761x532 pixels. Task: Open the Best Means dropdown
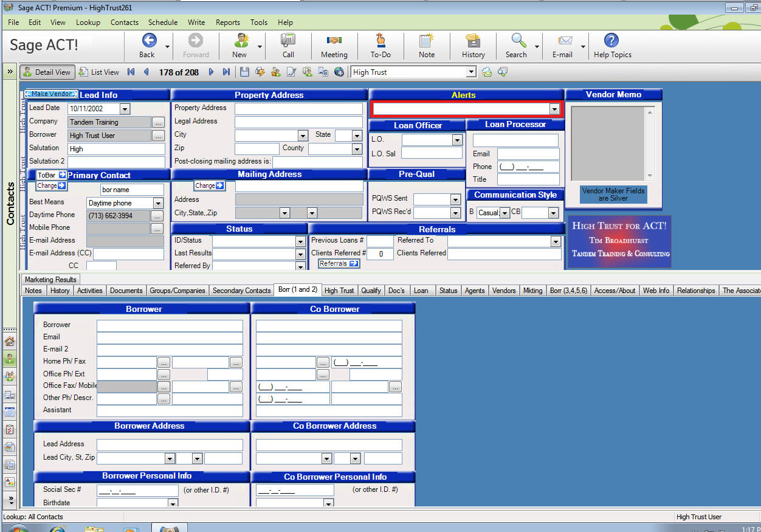158,203
